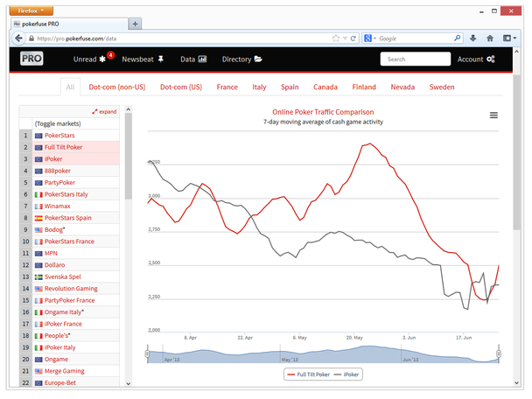This screenshot has width=532, height=399.
Task: Open the bookmarks menu icon in the toolbar
Action: [x=509, y=38]
